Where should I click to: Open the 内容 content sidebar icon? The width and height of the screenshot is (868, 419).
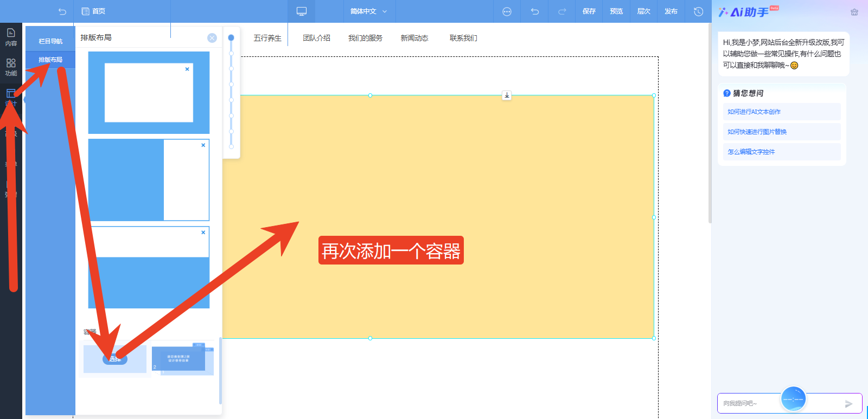(11, 36)
